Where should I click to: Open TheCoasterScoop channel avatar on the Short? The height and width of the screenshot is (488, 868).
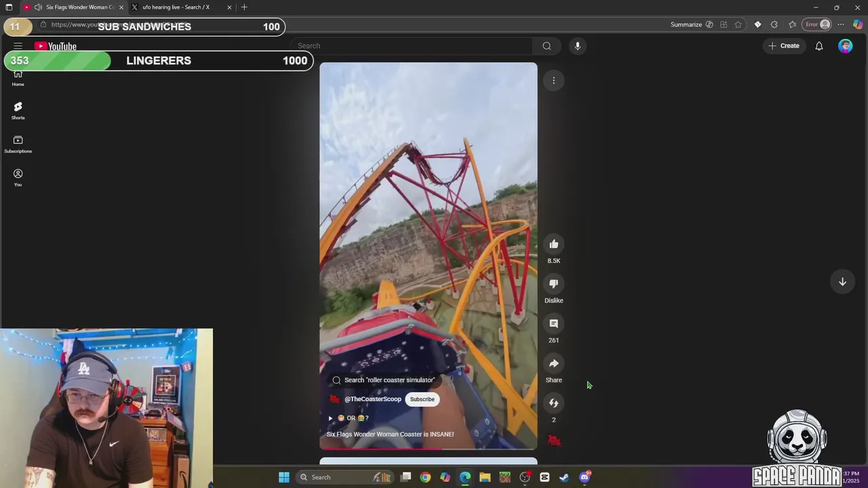(x=334, y=399)
